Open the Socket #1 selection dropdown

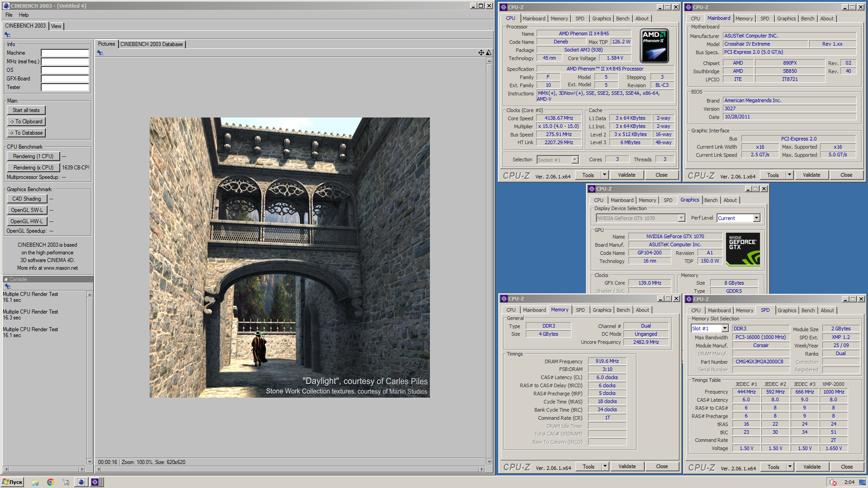(558, 160)
